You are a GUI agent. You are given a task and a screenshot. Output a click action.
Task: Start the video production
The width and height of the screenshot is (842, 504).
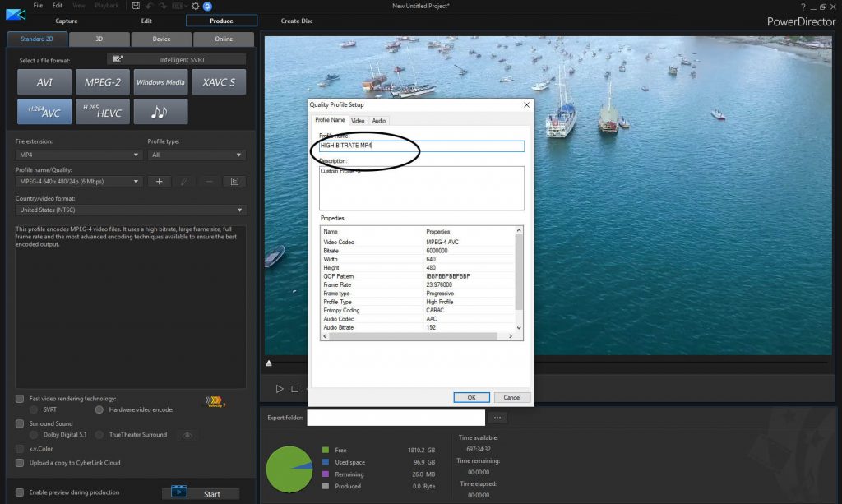[x=201, y=494]
